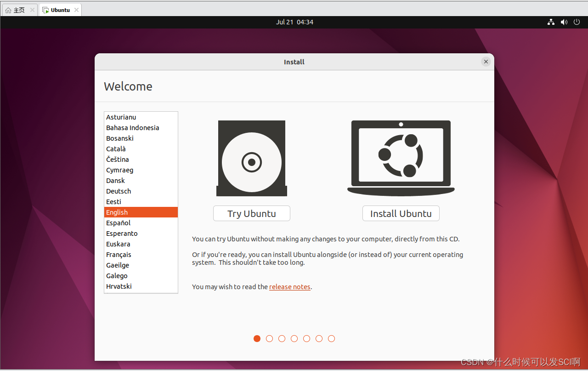Select Gaeilge language
The image size is (588, 371).
[141, 265]
